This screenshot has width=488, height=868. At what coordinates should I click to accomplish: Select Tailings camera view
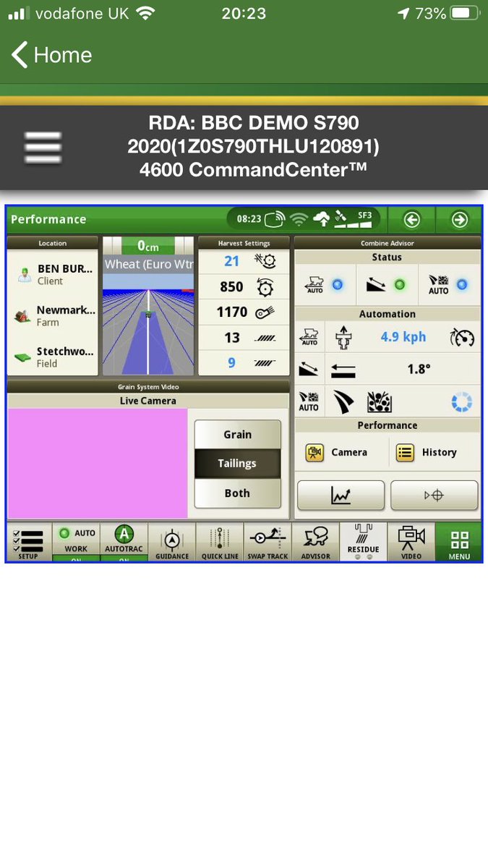(x=237, y=464)
